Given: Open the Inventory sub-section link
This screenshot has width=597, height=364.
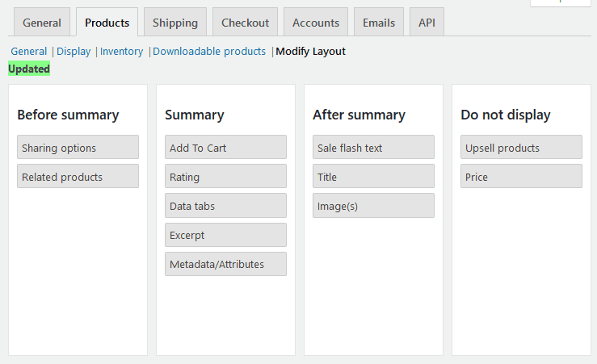Looking at the screenshot, I should pyautogui.click(x=121, y=52).
